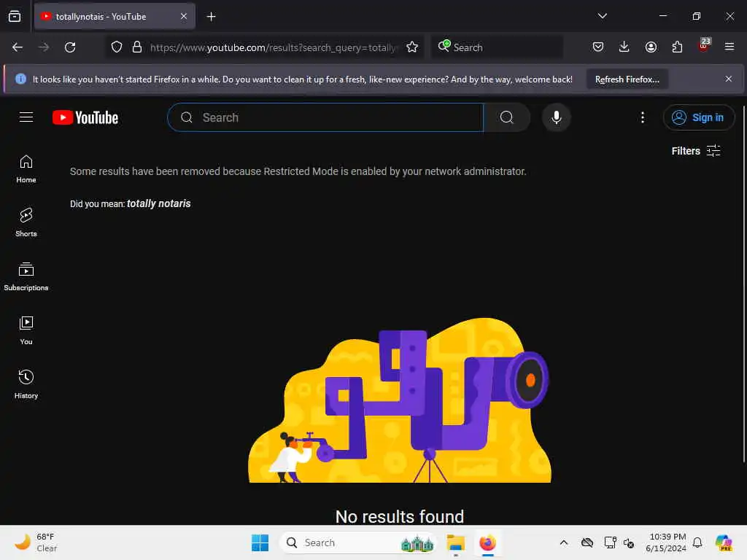Open History in the sidebar

coord(26,384)
